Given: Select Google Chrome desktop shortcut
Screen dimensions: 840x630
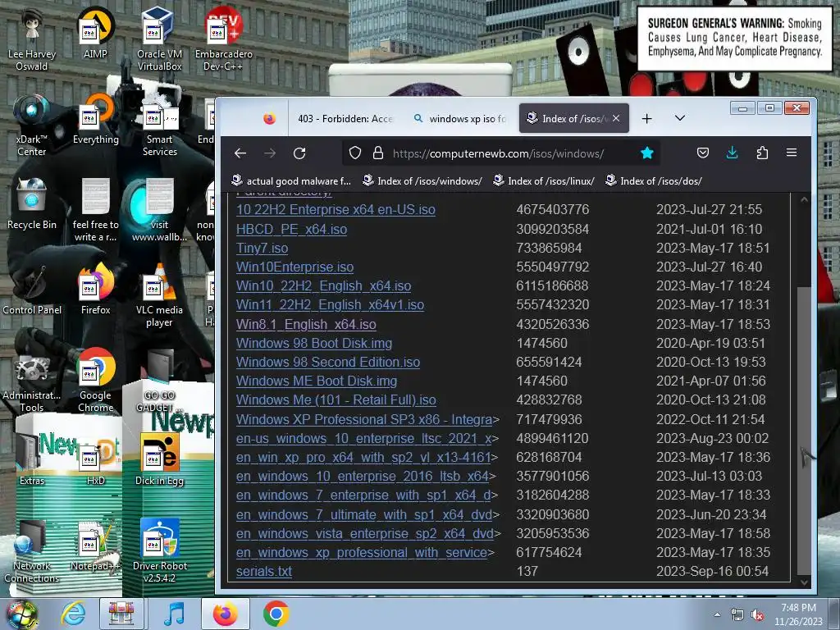Looking at the screenshot, I should tap(95, 381).
